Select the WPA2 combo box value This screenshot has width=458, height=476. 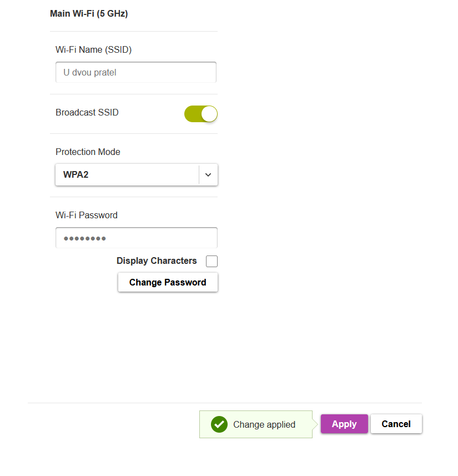point(127,174)
